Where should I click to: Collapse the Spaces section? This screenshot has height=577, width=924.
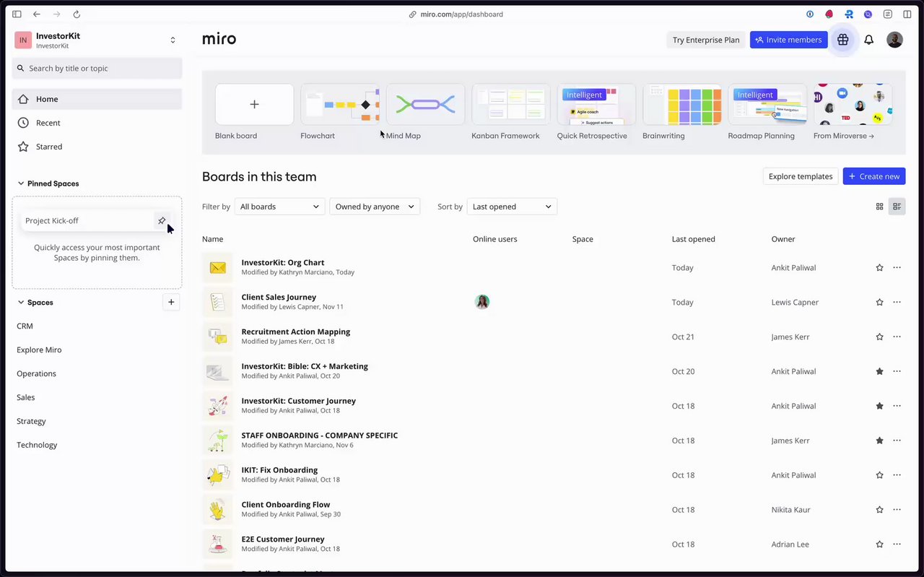[21, 303]
